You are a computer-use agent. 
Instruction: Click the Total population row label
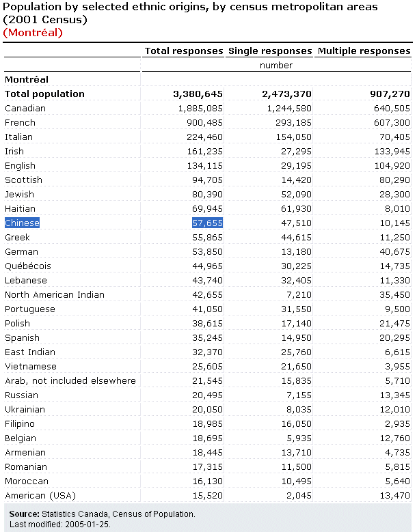[x=44, y=94]
